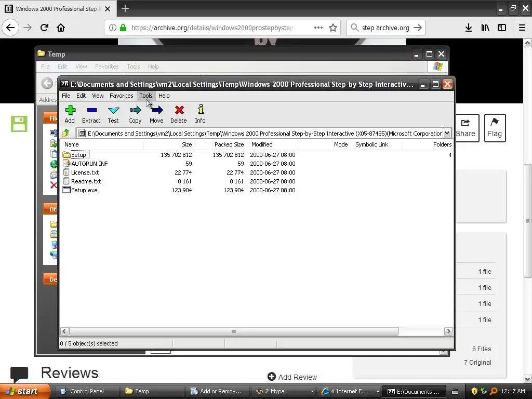This screenshot has height=399, width=532.
Task: Open the browser library icon
Action: coord(485,28)
